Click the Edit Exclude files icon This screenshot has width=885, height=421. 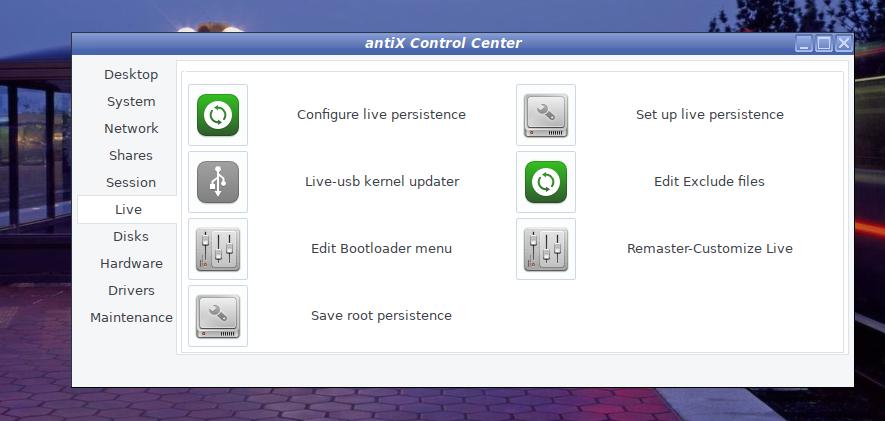[546, 182]
